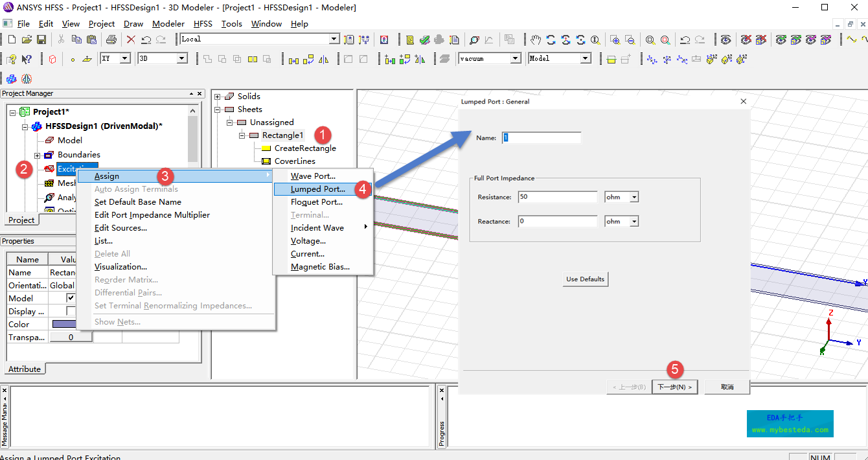This screenshot has width=868, height=460.
Task: Click the 下一步(N) next button
Action: pos(674,387)
